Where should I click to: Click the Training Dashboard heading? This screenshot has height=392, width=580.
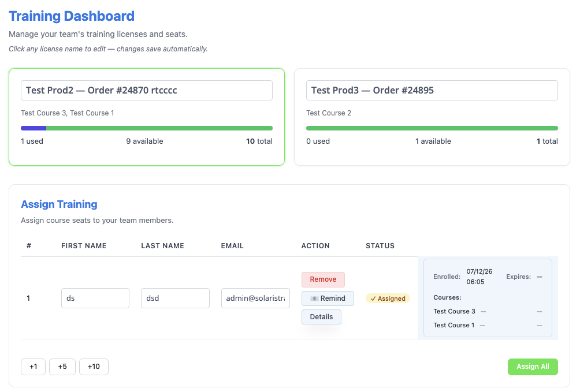coord(72,16)
